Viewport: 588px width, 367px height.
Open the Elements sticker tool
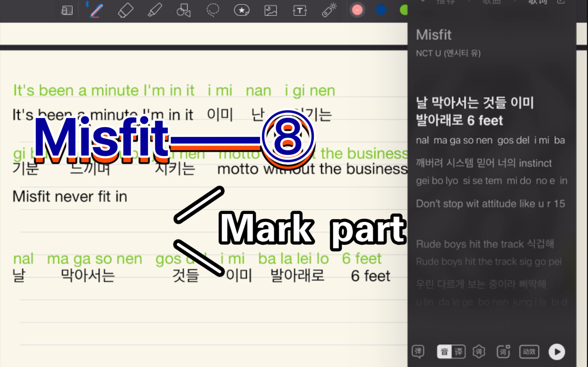point(242,11)
